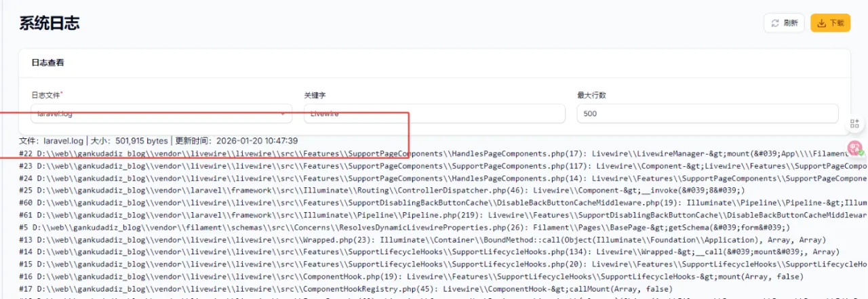Click the download arrow icon in 下载

(821, 23)
